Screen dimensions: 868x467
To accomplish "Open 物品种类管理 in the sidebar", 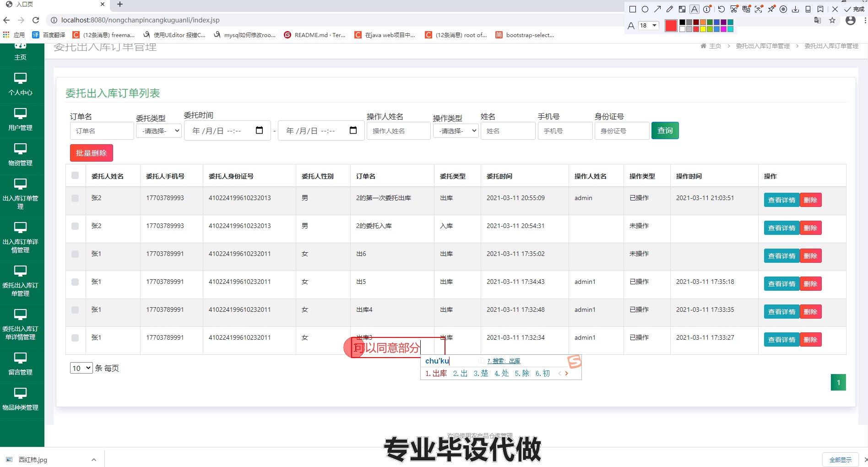I will click(20, 399).
